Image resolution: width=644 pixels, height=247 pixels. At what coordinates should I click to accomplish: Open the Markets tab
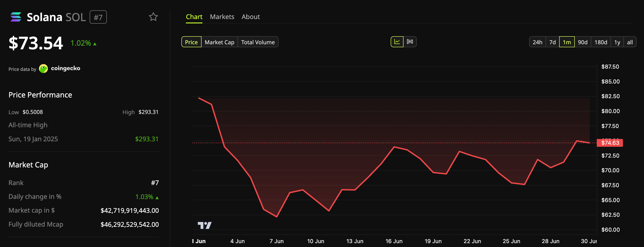[x=222, y=17]
